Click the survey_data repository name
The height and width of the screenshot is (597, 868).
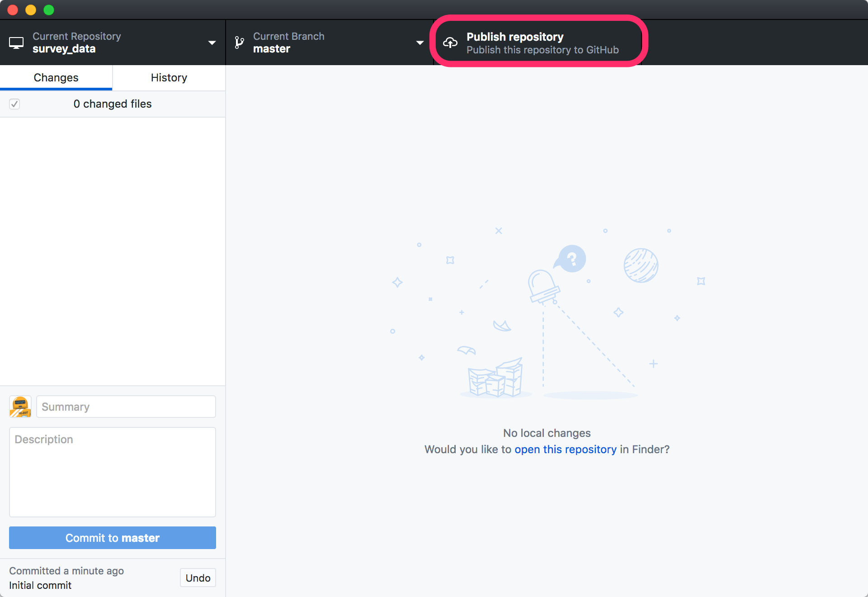click(x=64, y=49)
